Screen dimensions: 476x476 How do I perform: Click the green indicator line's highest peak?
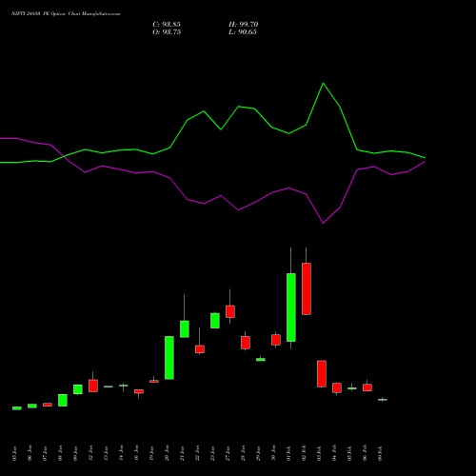(323, 84)
